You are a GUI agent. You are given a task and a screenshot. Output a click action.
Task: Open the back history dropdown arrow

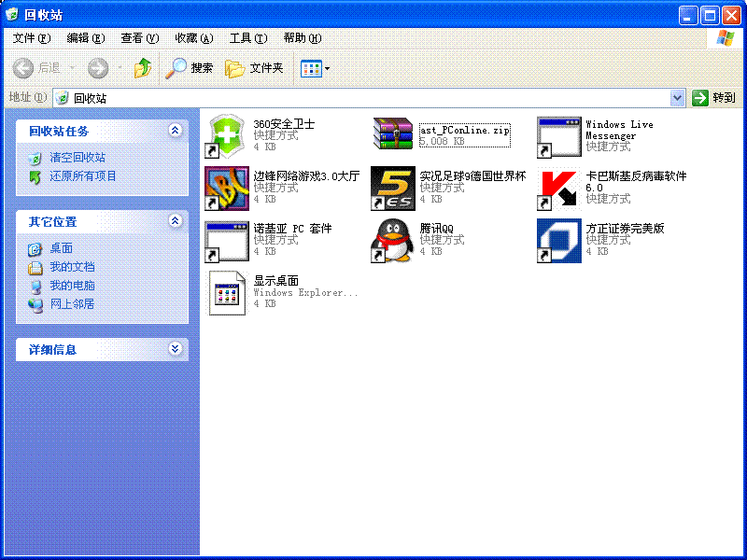[x=73, y=68]
